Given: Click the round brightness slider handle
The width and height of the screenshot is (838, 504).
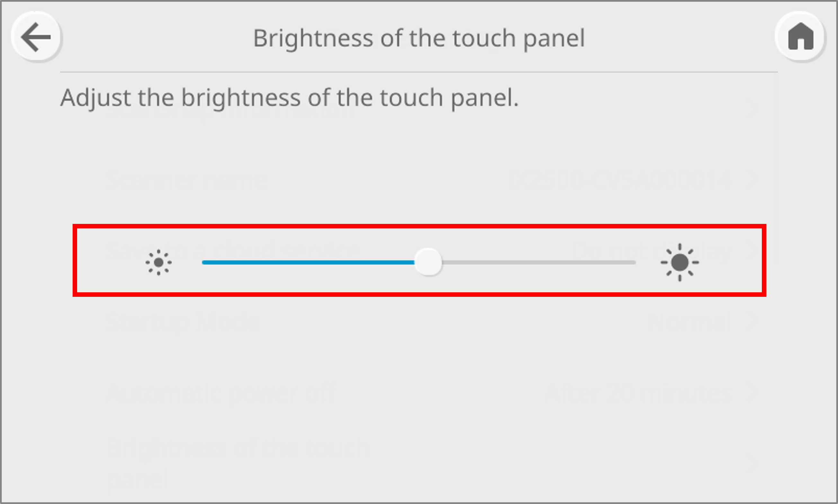Looking at the screenshot, I should (428, 262).
